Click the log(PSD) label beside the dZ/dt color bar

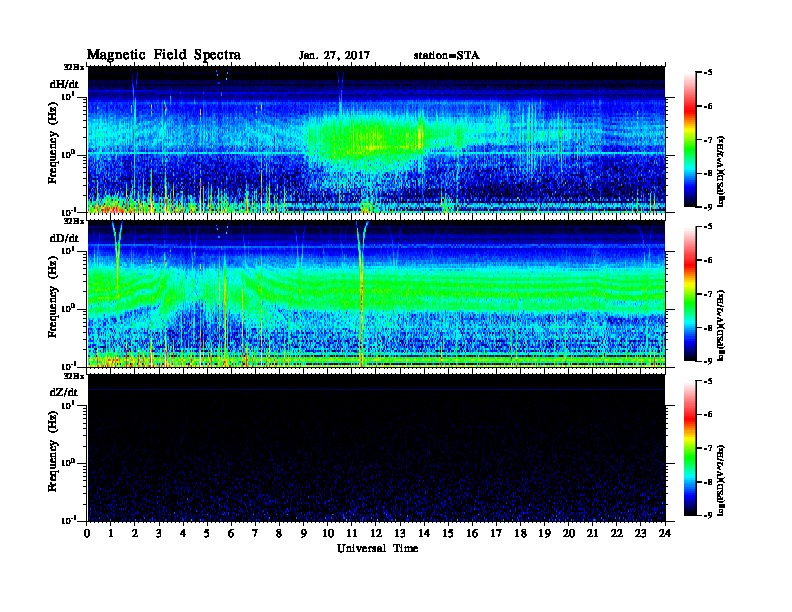coord(721,480)
